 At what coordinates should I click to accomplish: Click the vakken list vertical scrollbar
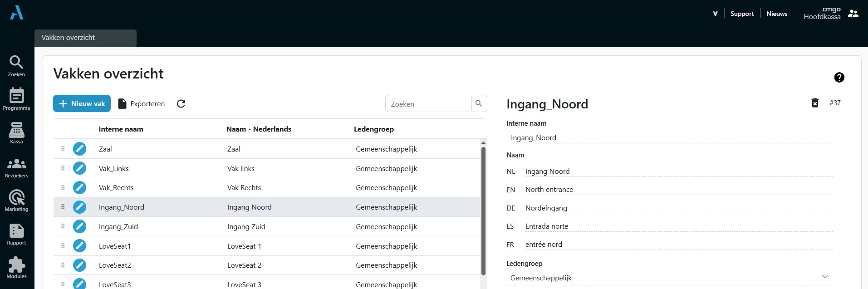point(483,209)
